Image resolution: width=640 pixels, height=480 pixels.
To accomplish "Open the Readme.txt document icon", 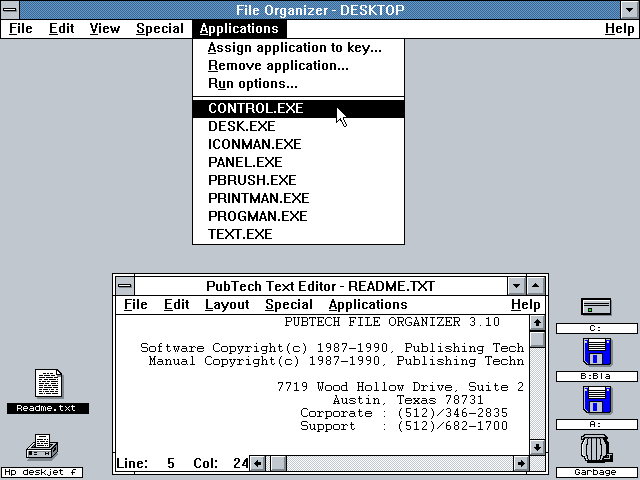I will (48, 383).
